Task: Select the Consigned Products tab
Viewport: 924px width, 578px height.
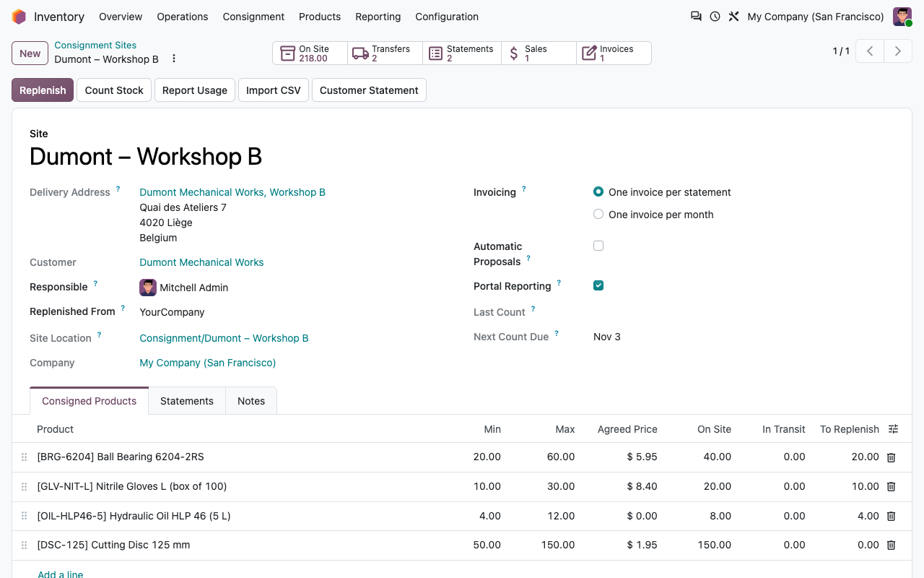Action: click(x=90, y=401)
